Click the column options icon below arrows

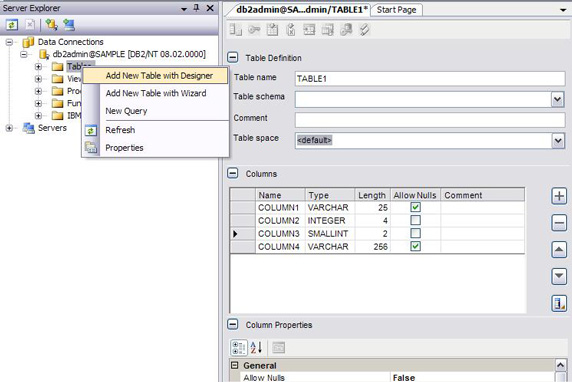[x=559, y=303]
